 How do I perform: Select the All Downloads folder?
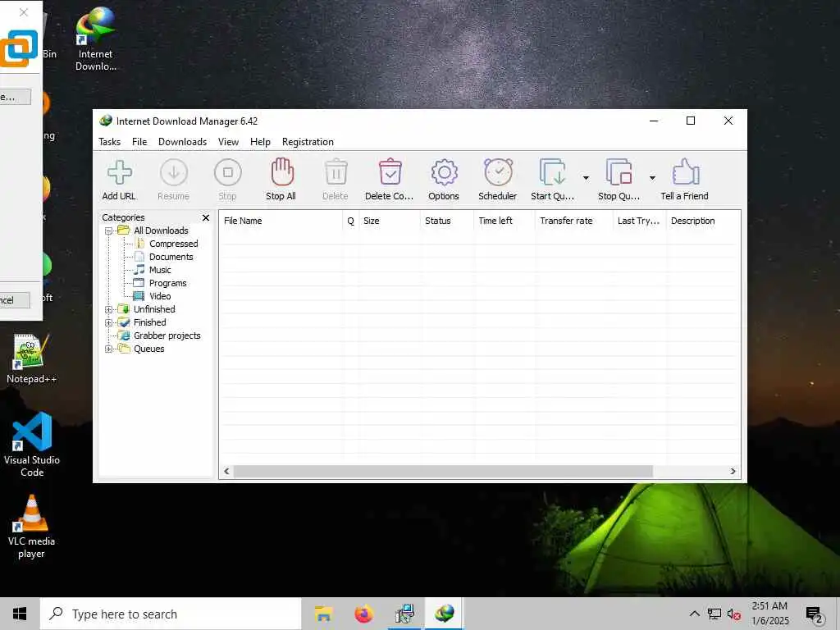pyautogui.click(x=161, y=231)
